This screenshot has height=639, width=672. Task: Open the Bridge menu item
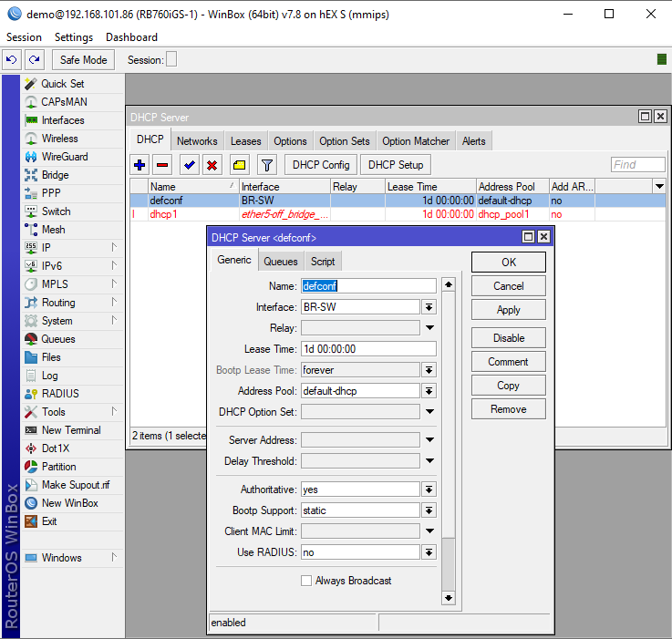pyautogui.click(x=72, y=175)
